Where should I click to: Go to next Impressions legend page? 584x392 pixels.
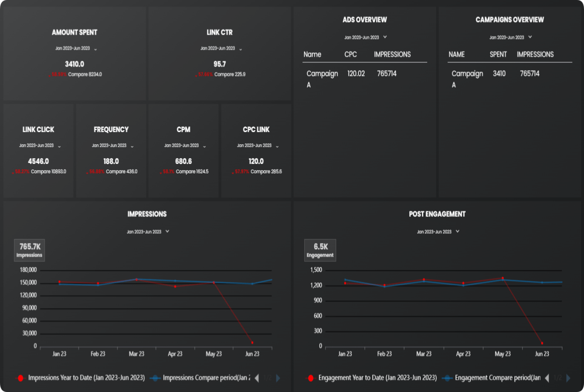(278, 378)
